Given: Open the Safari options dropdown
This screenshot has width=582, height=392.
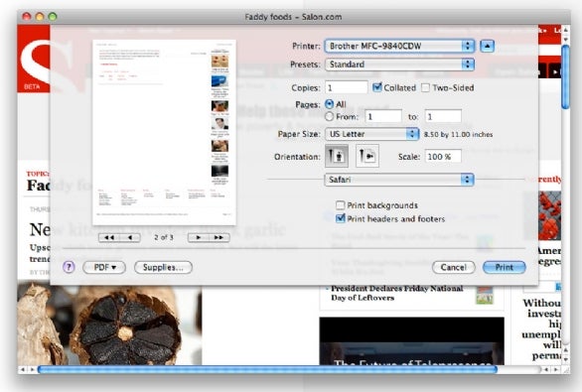Looking at the screenshot, I should [x=400, y=180].
